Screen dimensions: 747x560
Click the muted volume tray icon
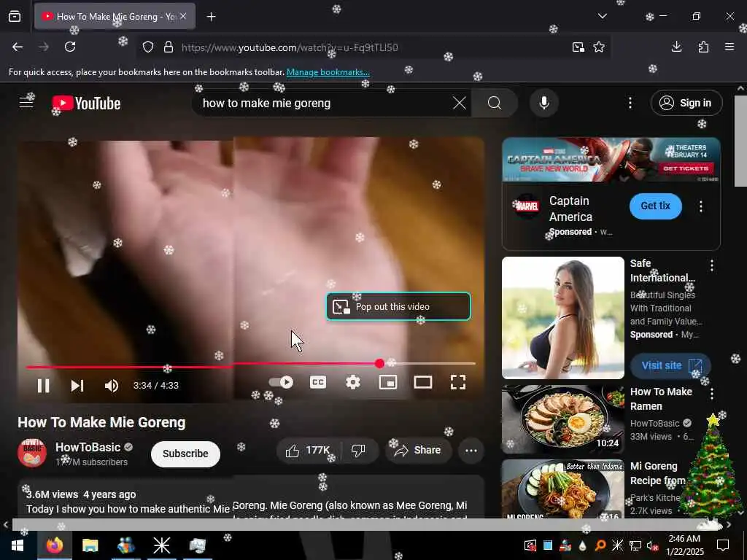point(651,545)
